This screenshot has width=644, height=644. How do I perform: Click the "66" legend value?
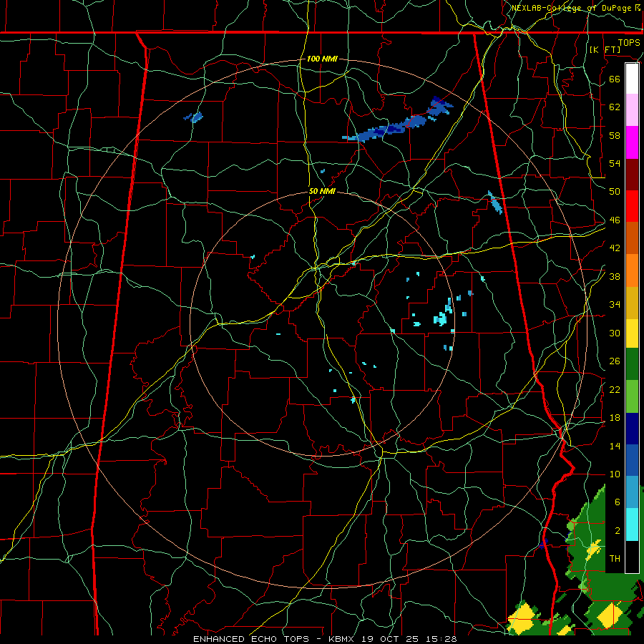(x=615, y=79)
